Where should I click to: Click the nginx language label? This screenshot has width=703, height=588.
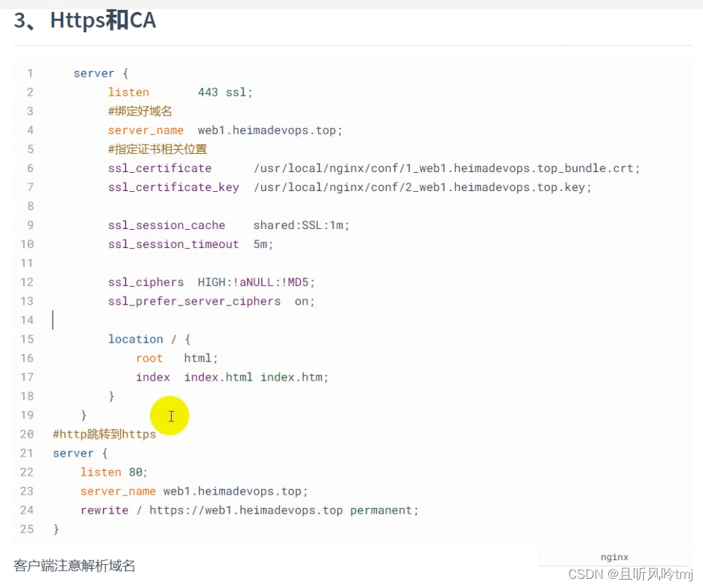615,557
